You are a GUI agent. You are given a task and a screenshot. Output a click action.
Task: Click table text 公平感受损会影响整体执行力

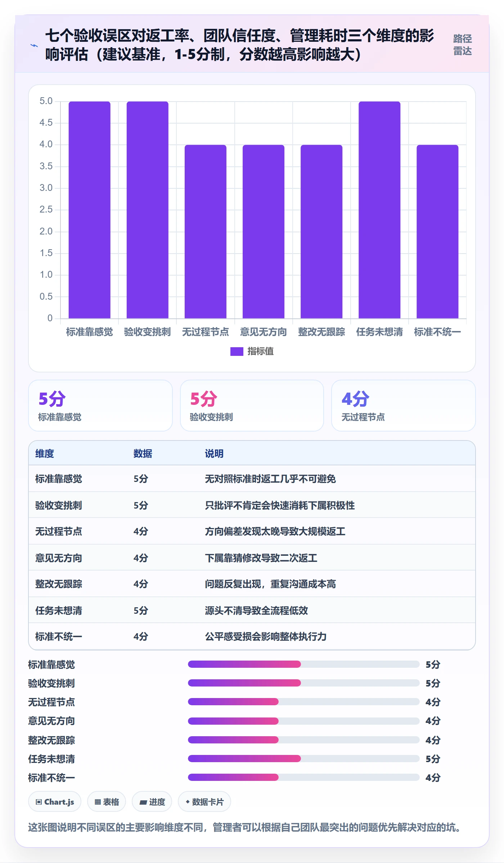point(266,636)
